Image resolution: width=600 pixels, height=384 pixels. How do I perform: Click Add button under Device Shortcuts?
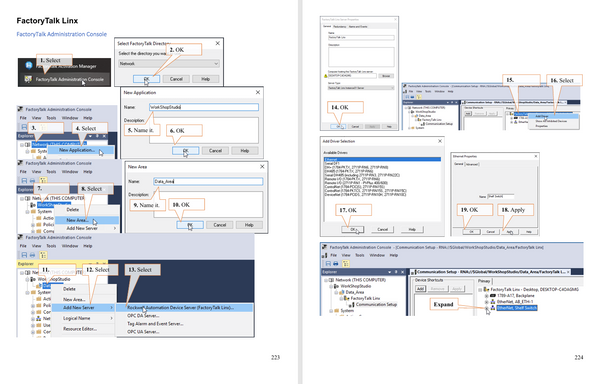pos(421,289)
